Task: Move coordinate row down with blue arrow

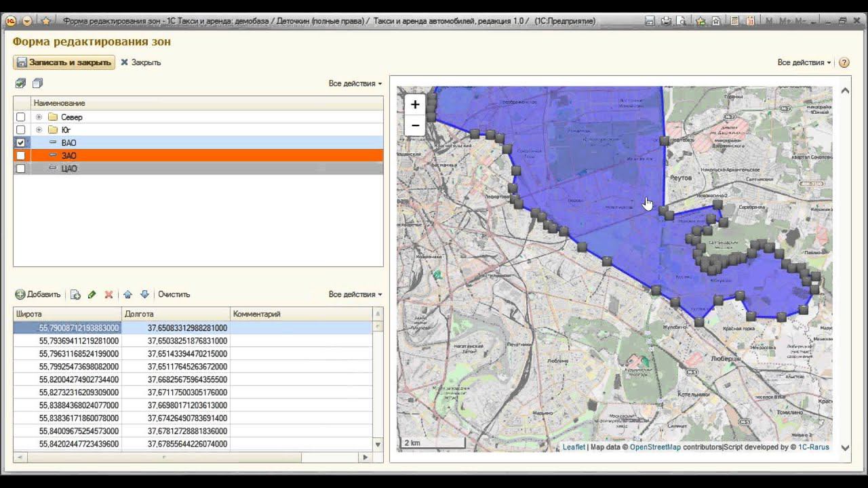Action: pyautogui.click(x=144, y=295)
